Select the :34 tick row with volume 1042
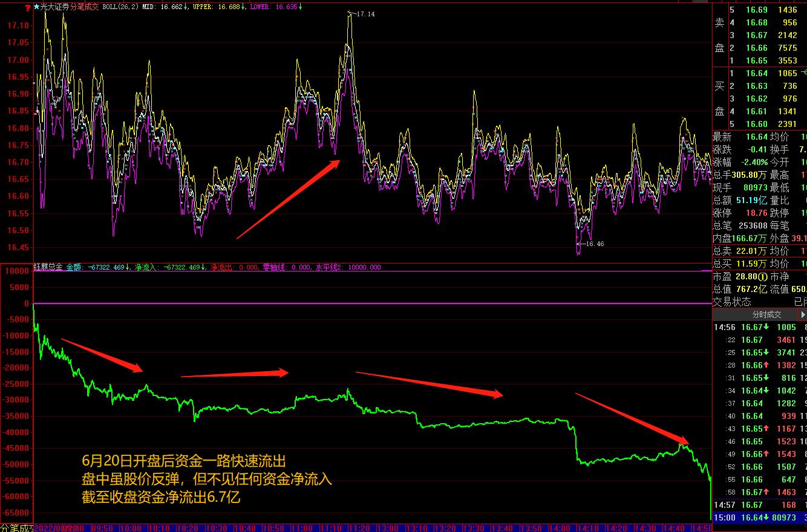The height and width of the screenshot is (532, 807). coord(760,391)
